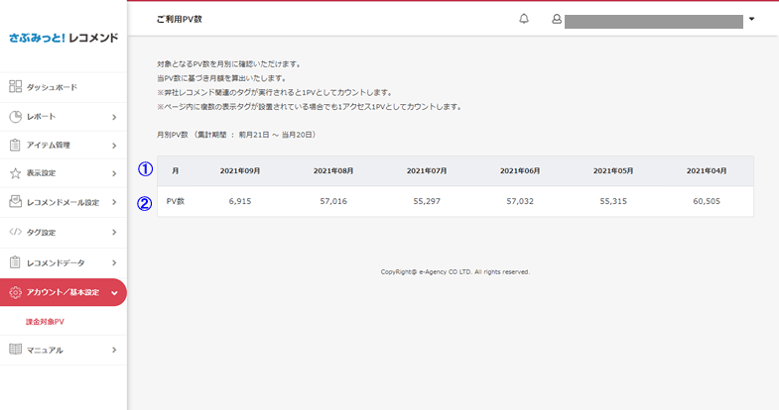Click the さぶみっと! レコメンド logo
779x410 pixels.
[x=64, y=38]
